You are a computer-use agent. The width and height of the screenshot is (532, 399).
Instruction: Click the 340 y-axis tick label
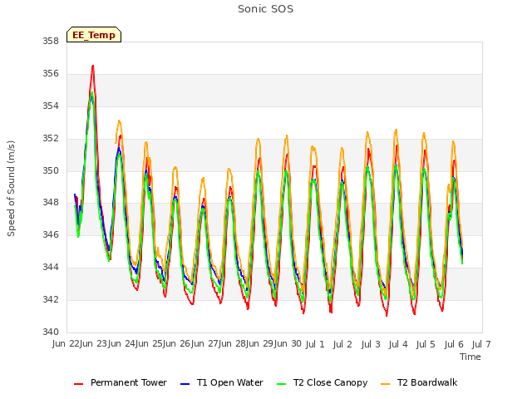tap(51, 332)
